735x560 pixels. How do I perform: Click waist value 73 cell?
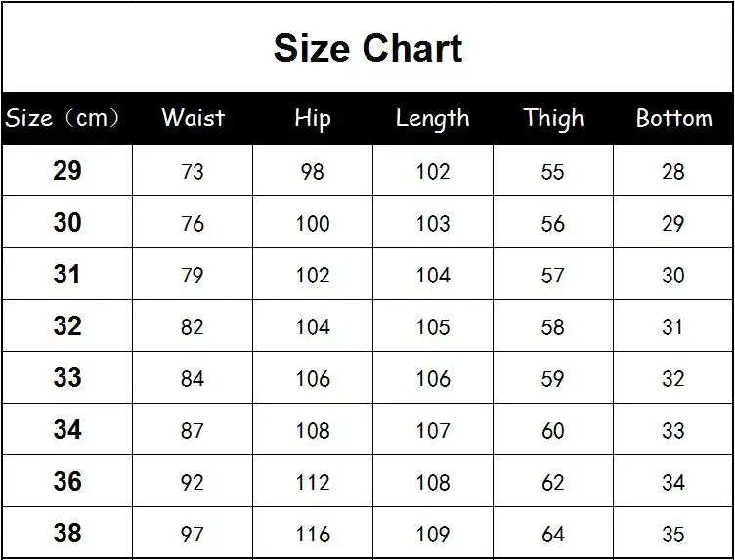[x=193, y=171]
